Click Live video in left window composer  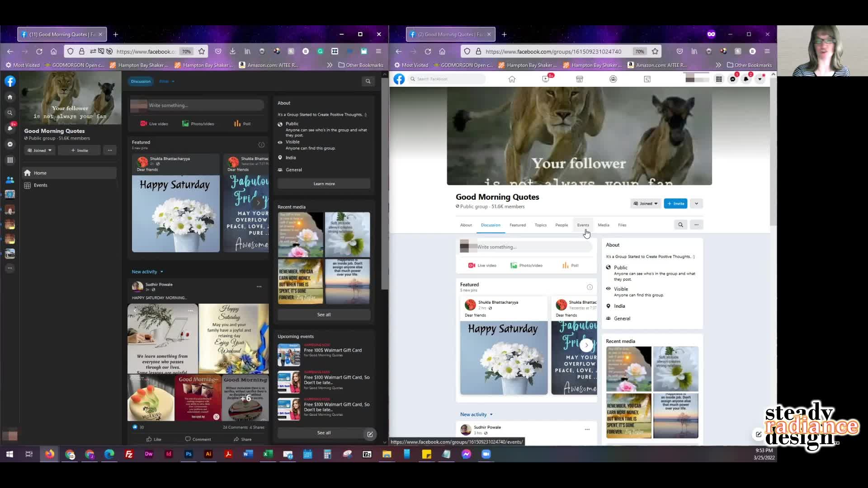tap(154, 124)
